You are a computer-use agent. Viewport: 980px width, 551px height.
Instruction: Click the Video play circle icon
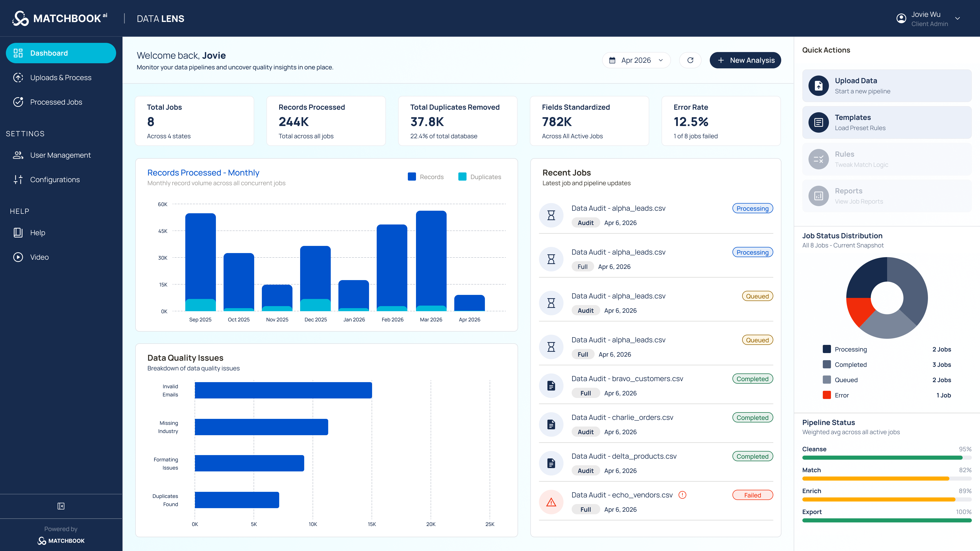[18, 257]
